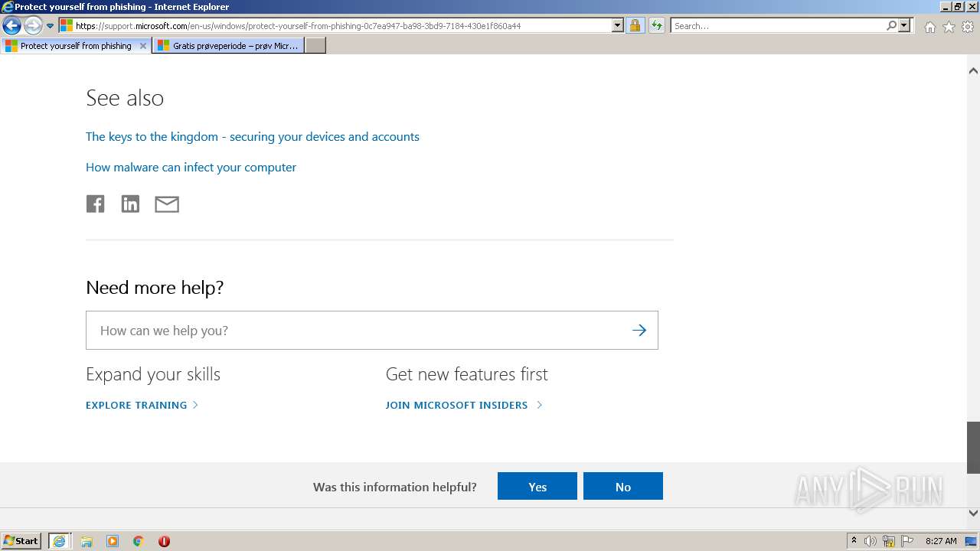Answer Yes to helpful feedback
The height and width of the screenshot is (551, 980).
537,486
